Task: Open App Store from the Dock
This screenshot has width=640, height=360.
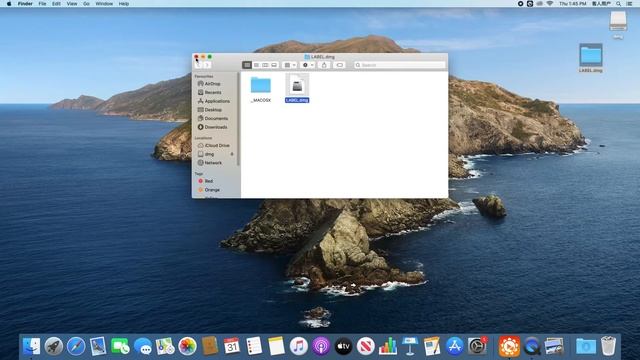Action: point(455,347)
